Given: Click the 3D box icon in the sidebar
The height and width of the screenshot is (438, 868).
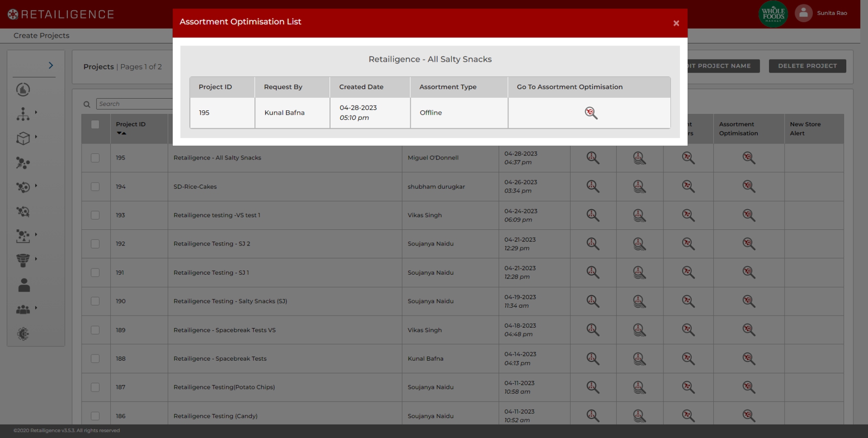Looking at the screenshot, I should pos(23,139).
